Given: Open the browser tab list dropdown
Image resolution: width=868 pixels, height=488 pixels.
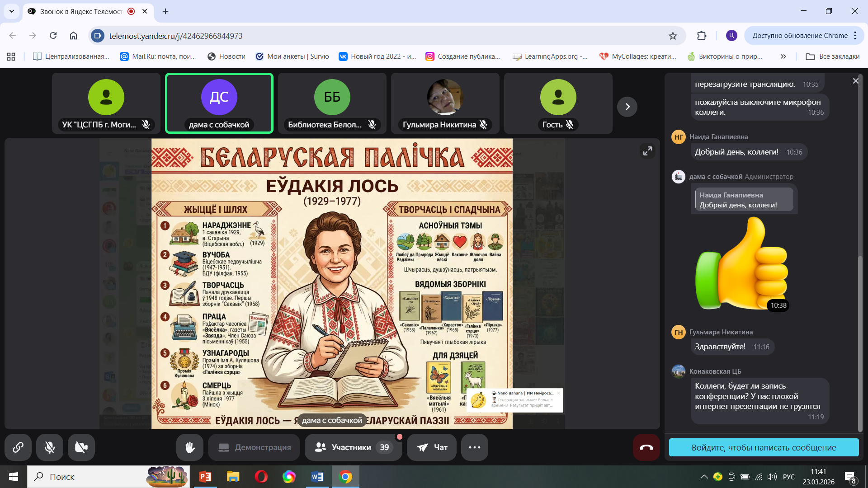Looking at the screenshot, I should [x=12, y=11].
